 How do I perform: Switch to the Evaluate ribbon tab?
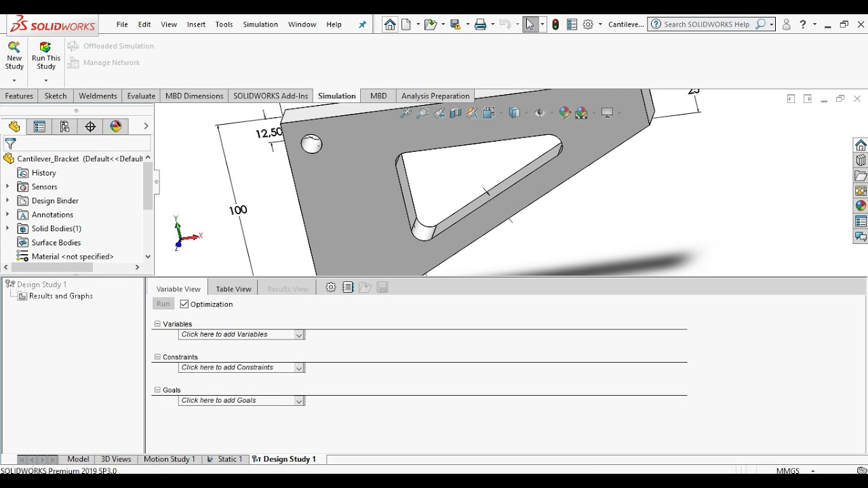coord(141,96)
